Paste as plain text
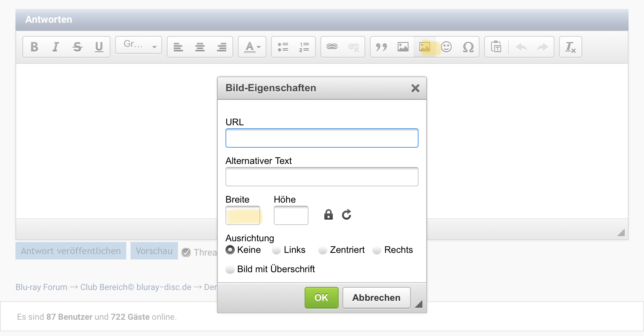 click(x=496, y=47)
